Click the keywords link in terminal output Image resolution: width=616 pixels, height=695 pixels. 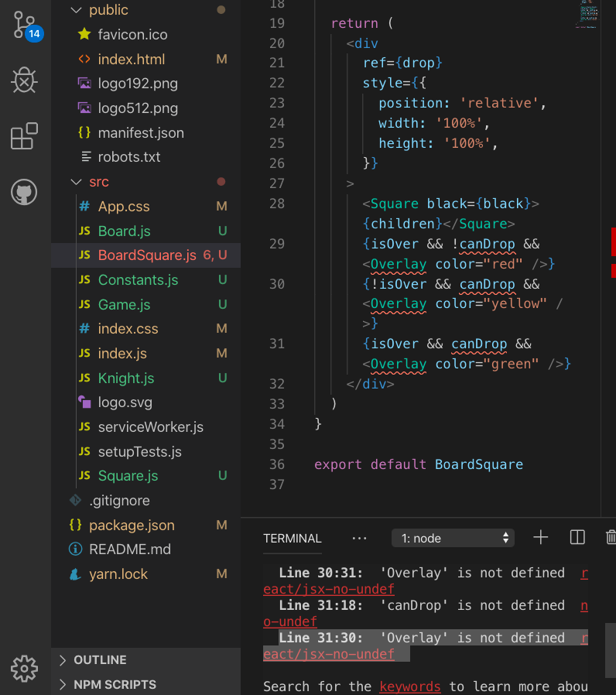point(409,686)
